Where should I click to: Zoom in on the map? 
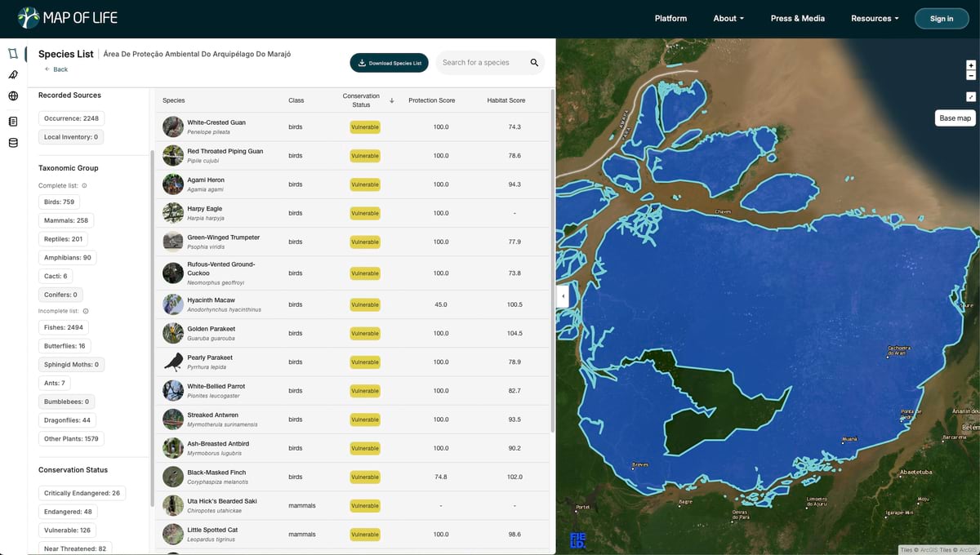pyautogui.click(x=971, y=65)
